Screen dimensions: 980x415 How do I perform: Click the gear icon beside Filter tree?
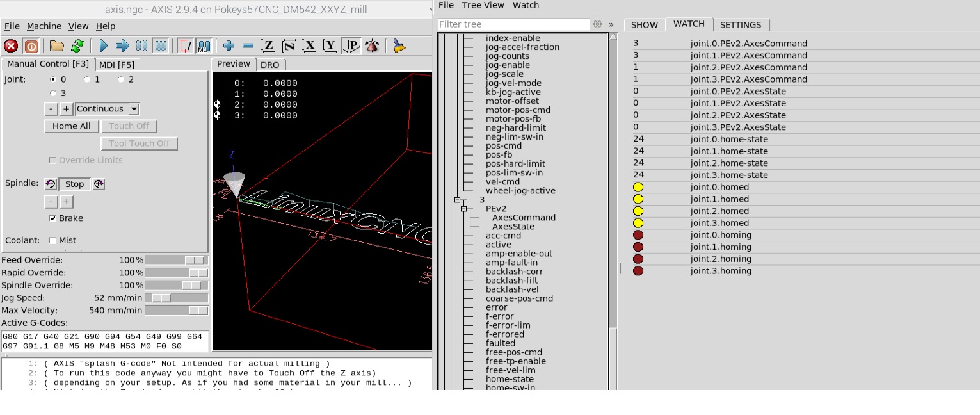click(x=598, y=24)
